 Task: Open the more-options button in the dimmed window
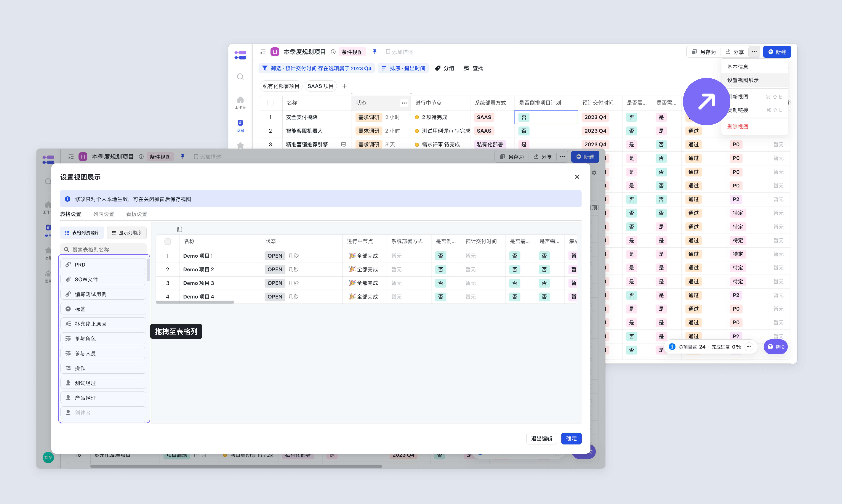click(562, 157)
